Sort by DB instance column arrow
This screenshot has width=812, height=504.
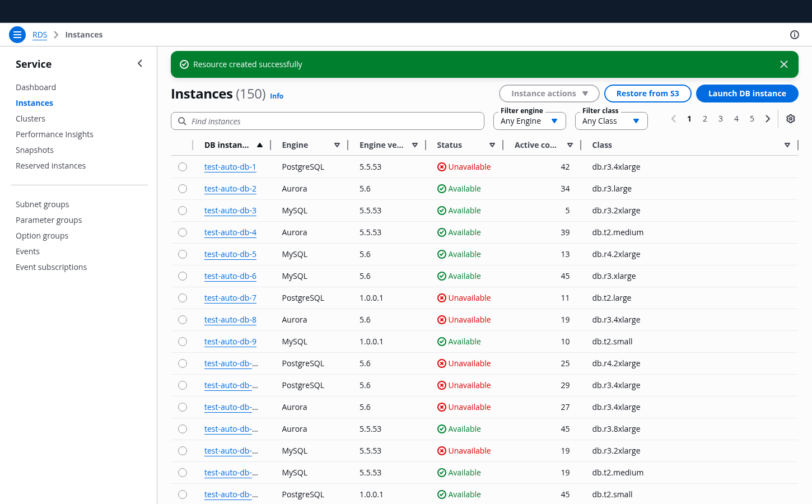pyautogui.click(x=260, y=145)
